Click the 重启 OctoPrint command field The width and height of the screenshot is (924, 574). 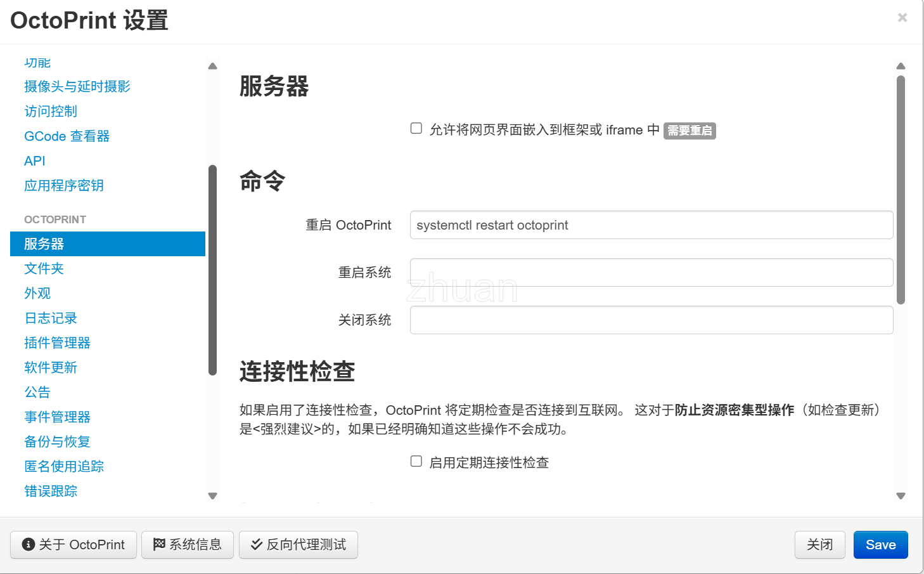pos(651,225)
